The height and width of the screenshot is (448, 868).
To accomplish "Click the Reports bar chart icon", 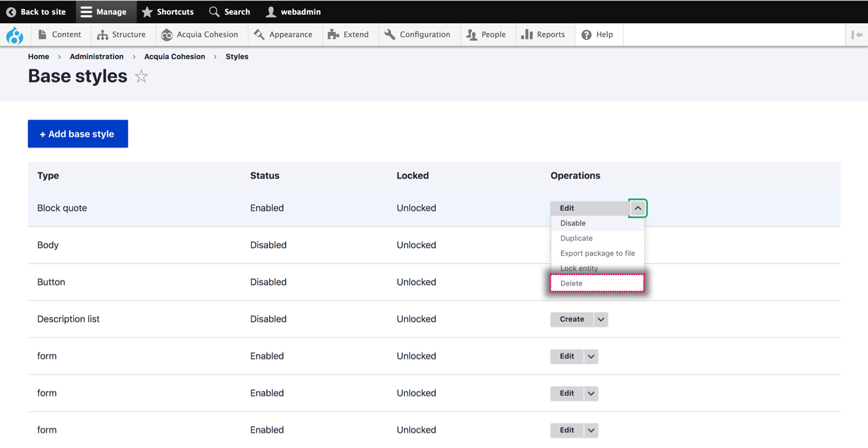I will [527, 35].
